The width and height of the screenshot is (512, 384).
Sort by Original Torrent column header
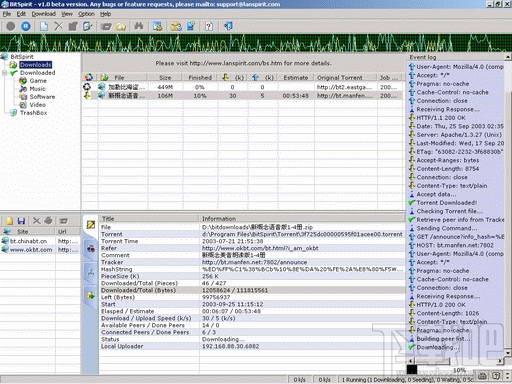345,77
